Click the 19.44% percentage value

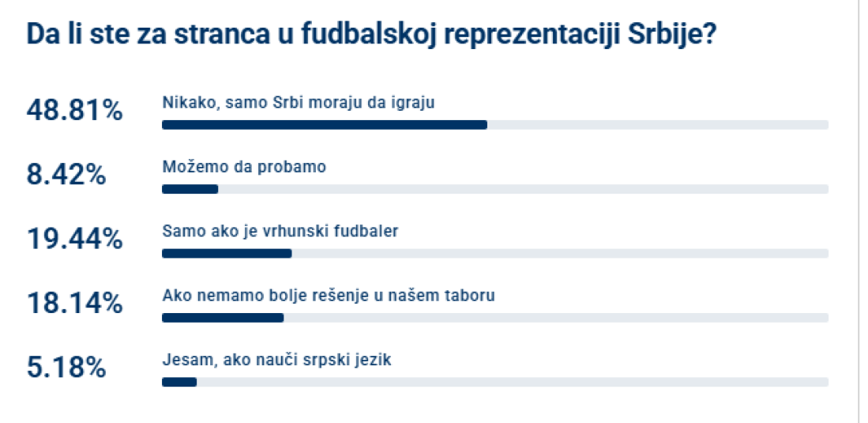coord(75,240)
